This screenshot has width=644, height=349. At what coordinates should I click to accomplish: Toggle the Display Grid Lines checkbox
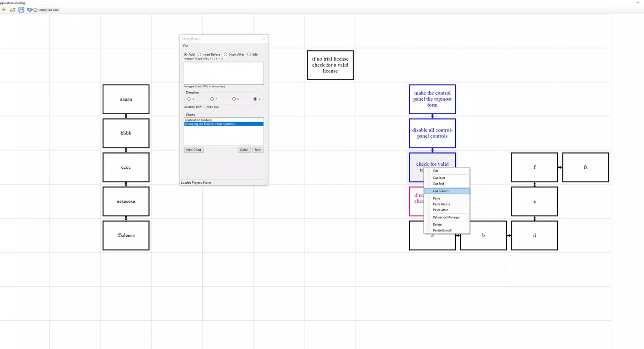tap(36, 10)
